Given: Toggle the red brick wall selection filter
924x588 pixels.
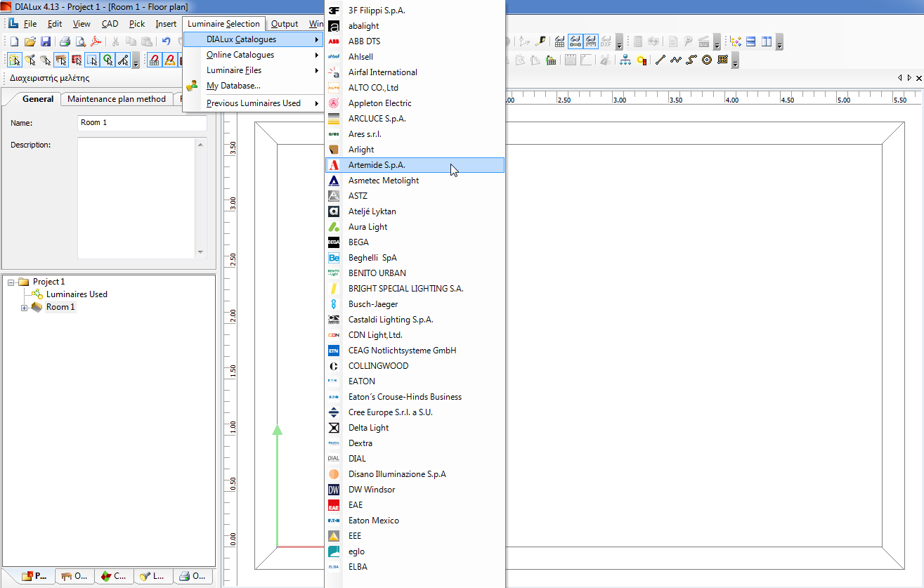Looking at the screenshot, I should point(77,60).
